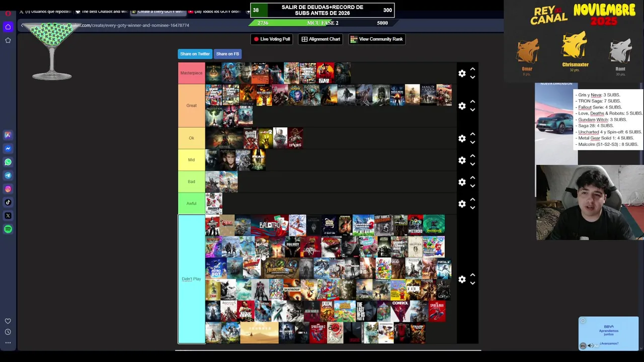
Task: Open settings gear for Great tier
Action: point(462,106)
